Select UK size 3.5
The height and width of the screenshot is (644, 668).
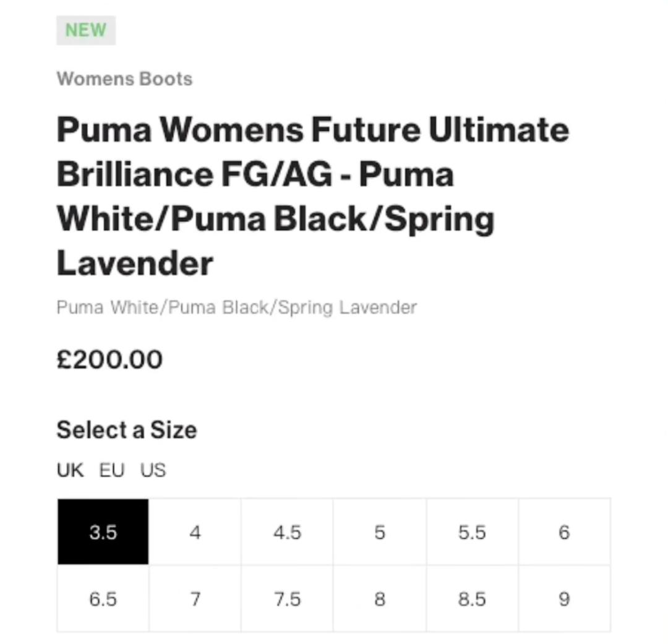click(103, 532)
